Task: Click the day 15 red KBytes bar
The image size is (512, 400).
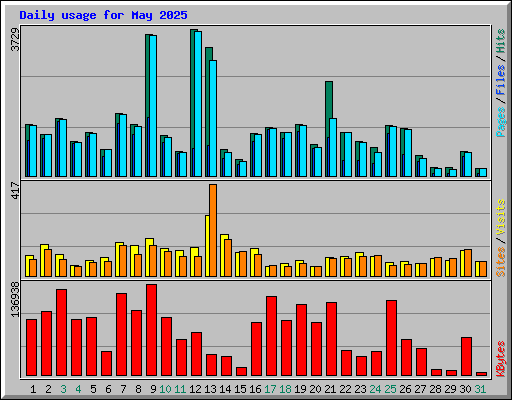Action: point(241,372)
